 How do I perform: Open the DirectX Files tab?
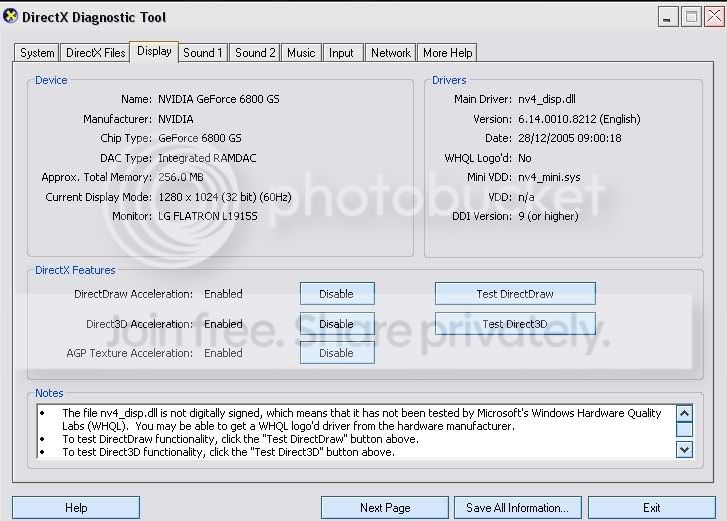tap(96, 53)
